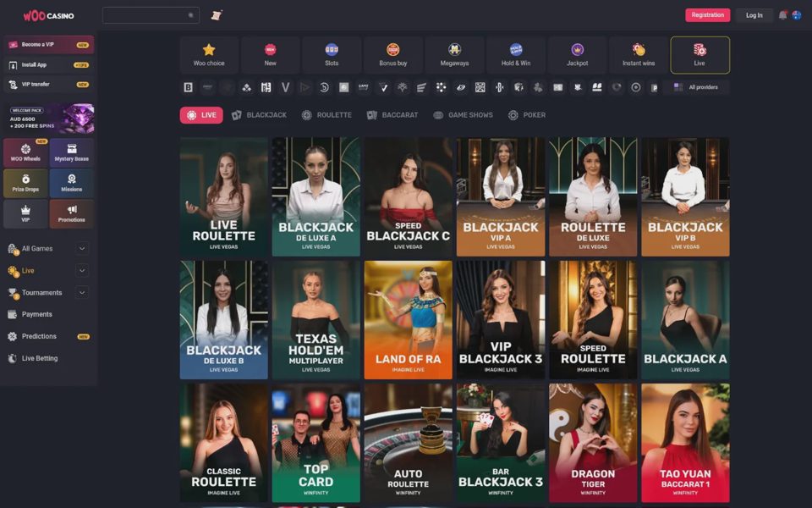The image size is (812, 508).
Task: Click the scroll icon beside search box
Action: click(x=217, y=15)
